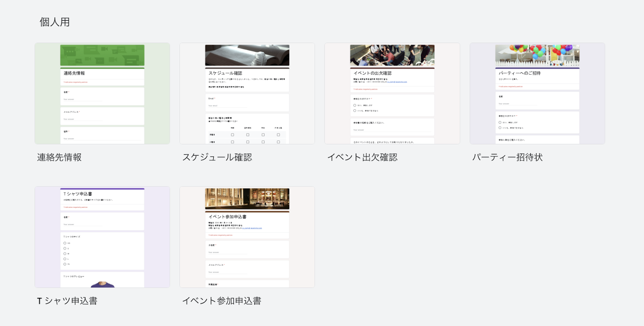This screenshot has height=326, width=644.
Task: Open the イベント参加申込書 template thumbnail
Action: pyautogui.click(x=247, y=237)
